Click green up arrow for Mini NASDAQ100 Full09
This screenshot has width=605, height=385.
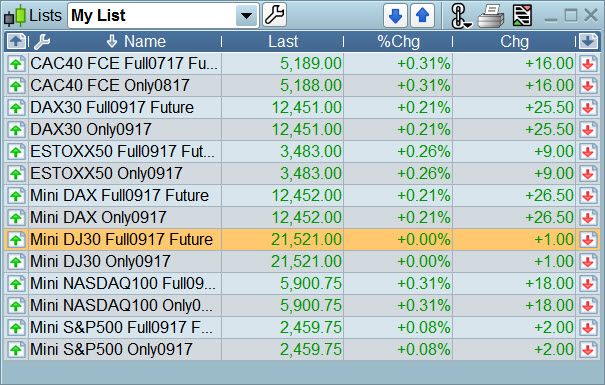(16, 284)
